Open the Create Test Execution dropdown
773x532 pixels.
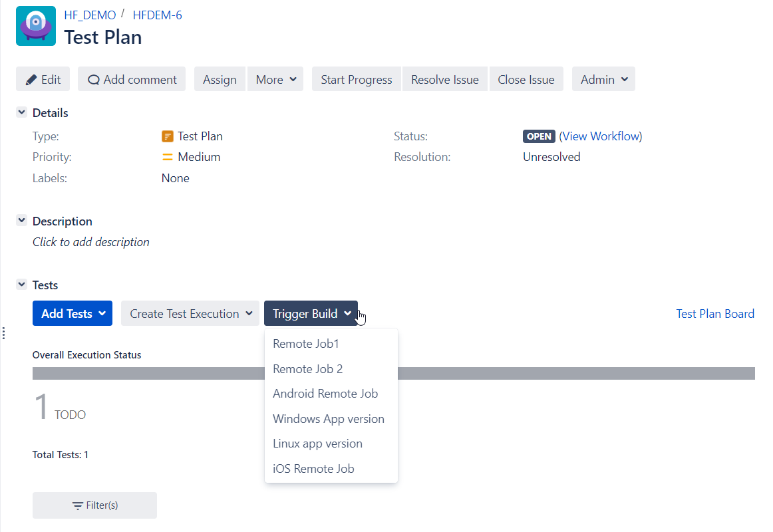click(190, 313)
